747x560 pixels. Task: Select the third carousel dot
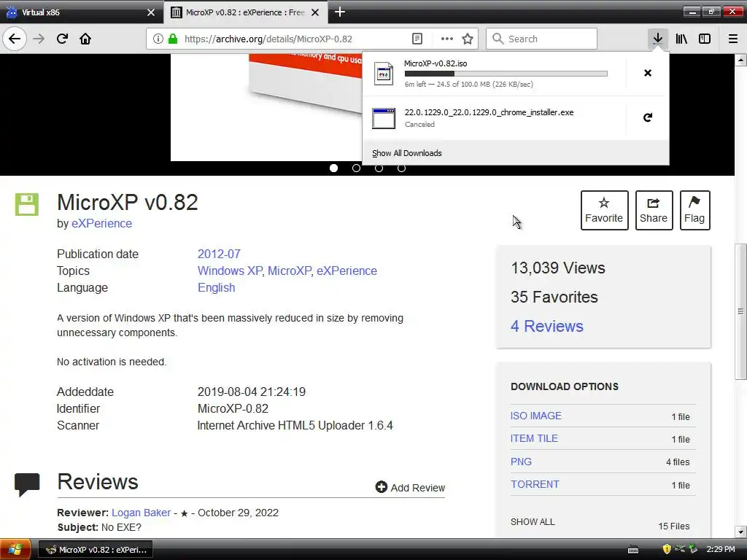(x=379, y=168)
